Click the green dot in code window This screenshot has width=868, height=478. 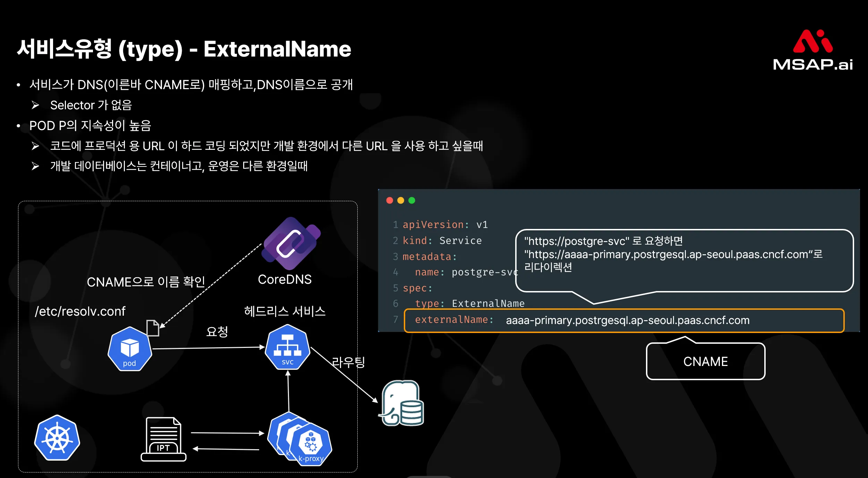pos(412,200)
